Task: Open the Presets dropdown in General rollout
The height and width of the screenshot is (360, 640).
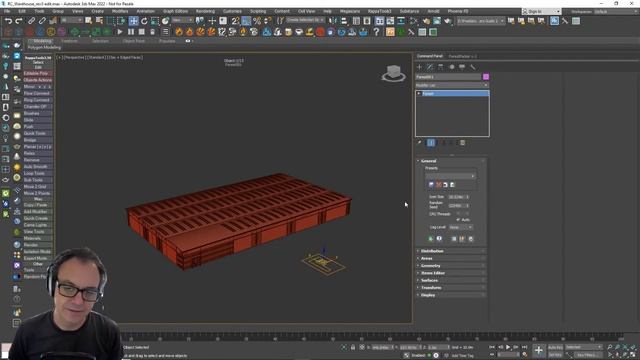Action: tap(450, 176)
